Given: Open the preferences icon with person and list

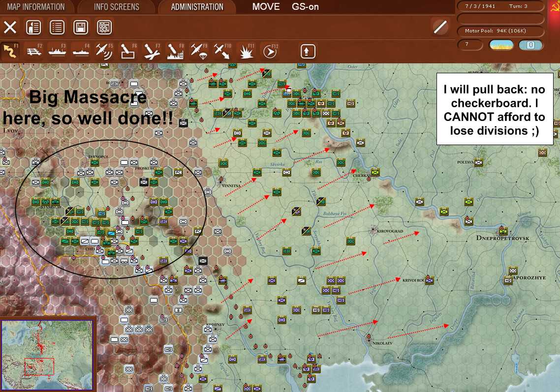Looking at the screenshot, I should pos(33,27).
